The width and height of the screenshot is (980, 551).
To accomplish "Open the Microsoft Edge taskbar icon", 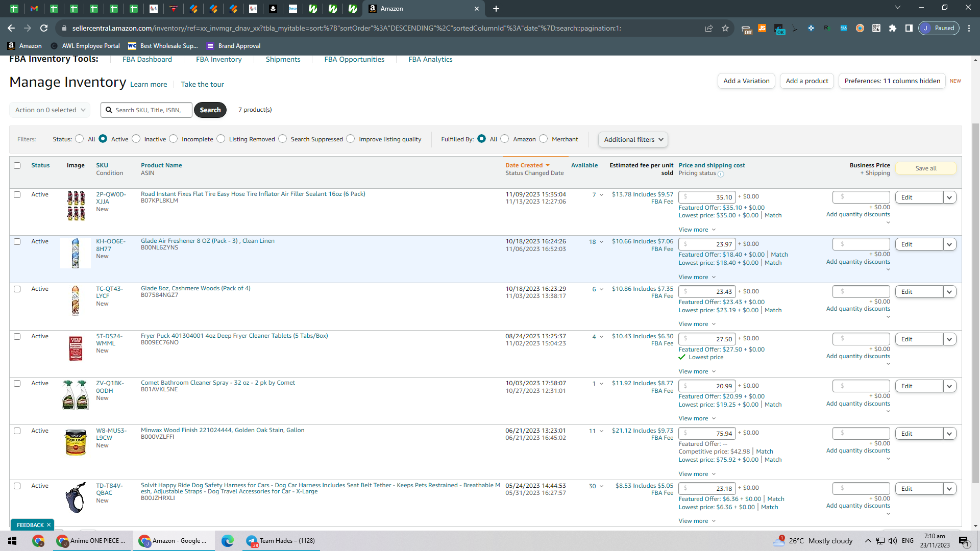I will [x=228, y=541].
